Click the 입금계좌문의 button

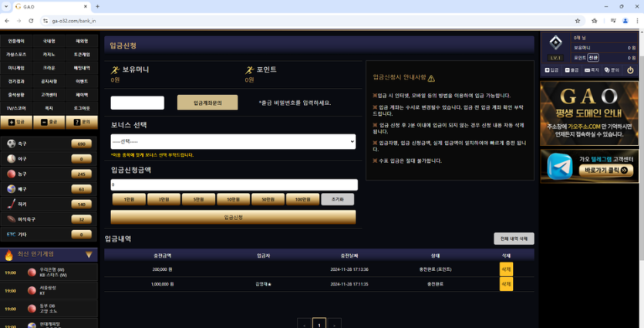coord(207,103)
